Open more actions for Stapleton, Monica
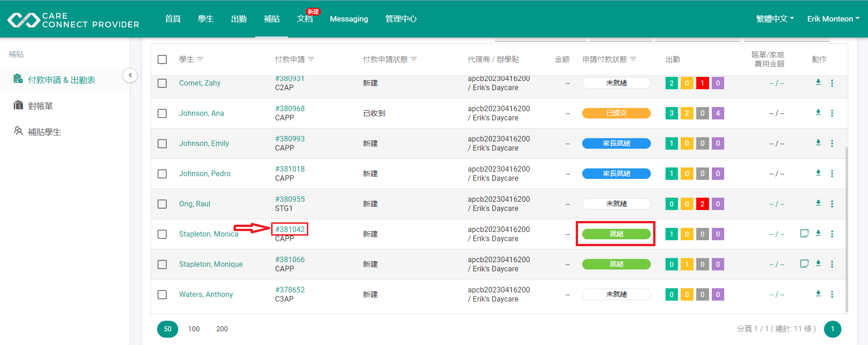Viewport: 868px width, 345px height. pyautogui.click(x=832, y=234)
